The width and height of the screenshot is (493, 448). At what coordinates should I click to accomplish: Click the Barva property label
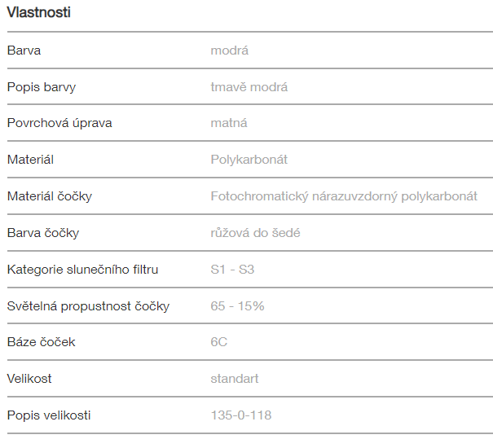tap(24, 51)
